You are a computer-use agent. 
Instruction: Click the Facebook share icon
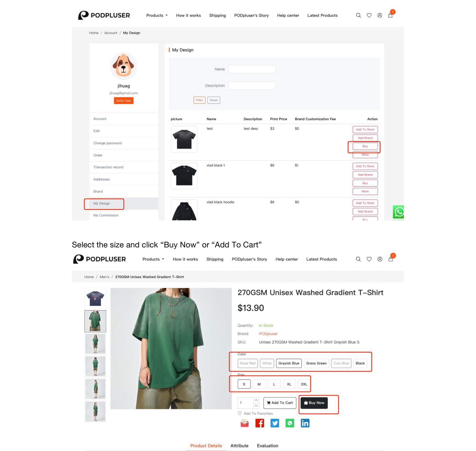coord(259,423)
